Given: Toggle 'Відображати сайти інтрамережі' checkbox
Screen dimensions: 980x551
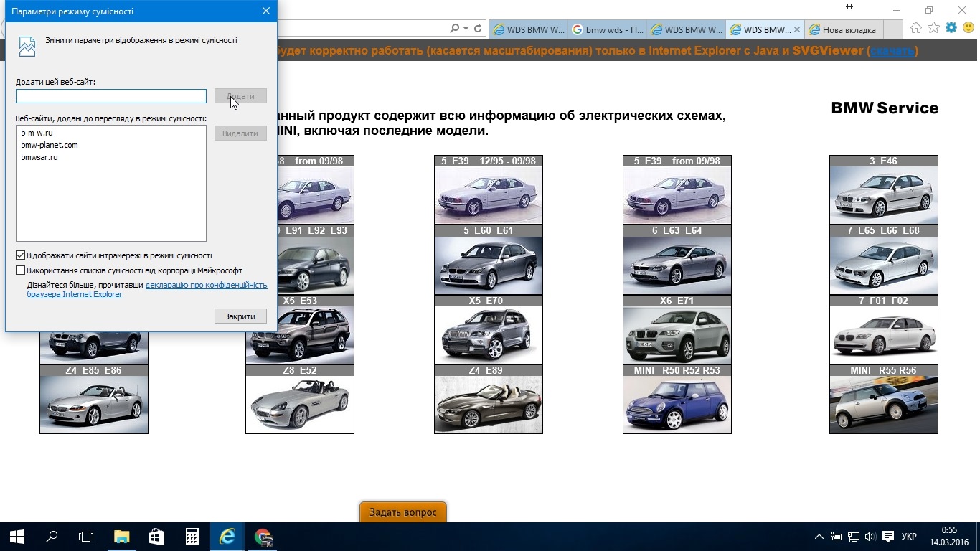Looking at the screenshot, I should (x=20, y=255).
